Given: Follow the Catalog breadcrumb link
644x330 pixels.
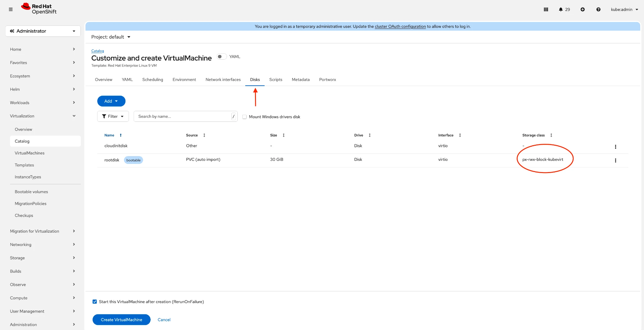Looking at the screenshot, I should coord(97,51).
